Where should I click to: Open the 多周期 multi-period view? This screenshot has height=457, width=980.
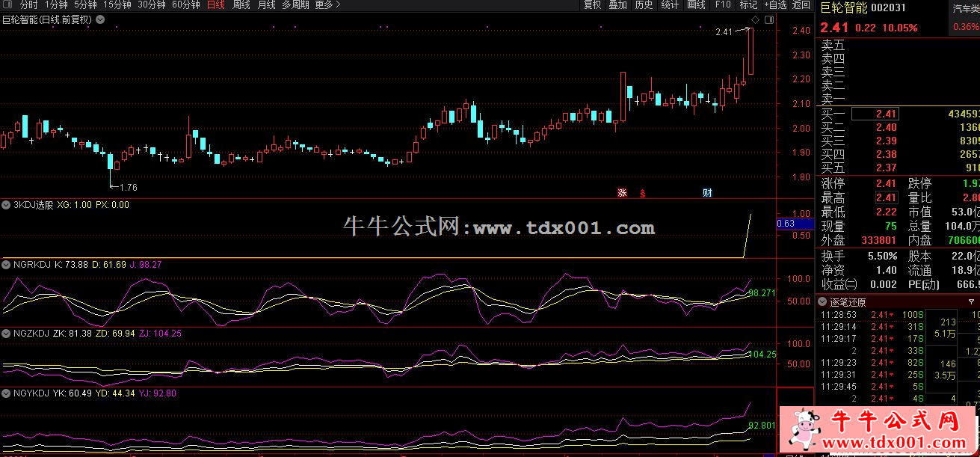[x=295, y=4]
